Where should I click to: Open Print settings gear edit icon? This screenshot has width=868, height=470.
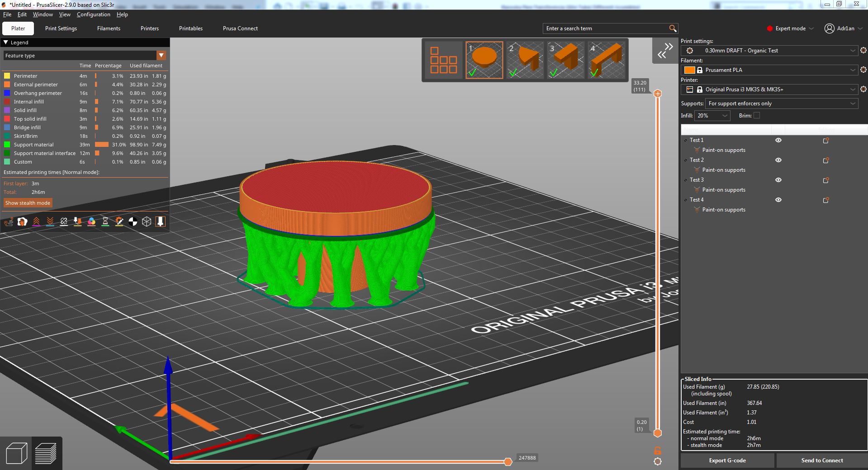tap(863, 51)
